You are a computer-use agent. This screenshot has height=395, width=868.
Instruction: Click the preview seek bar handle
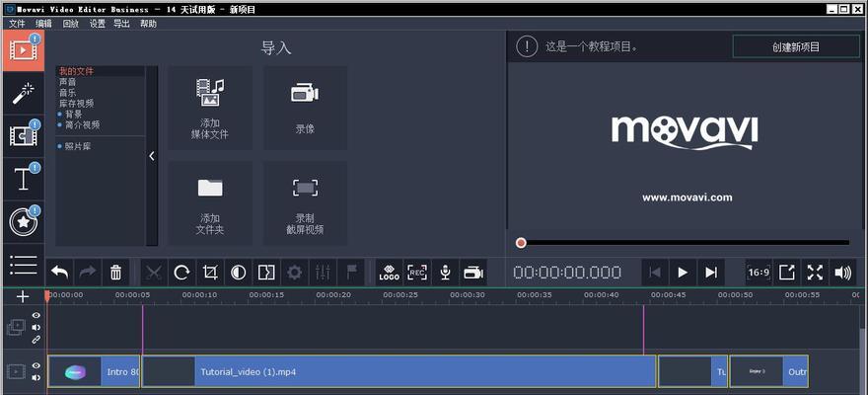coord(521,243)
